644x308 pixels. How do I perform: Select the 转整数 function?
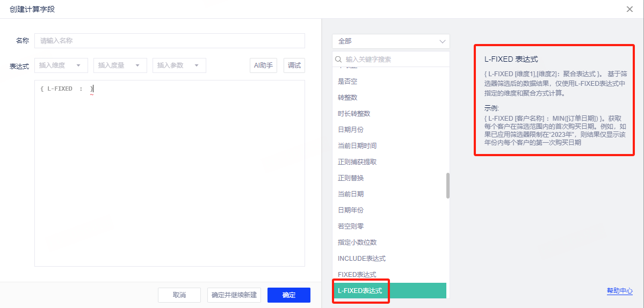[x=348, y=98]
